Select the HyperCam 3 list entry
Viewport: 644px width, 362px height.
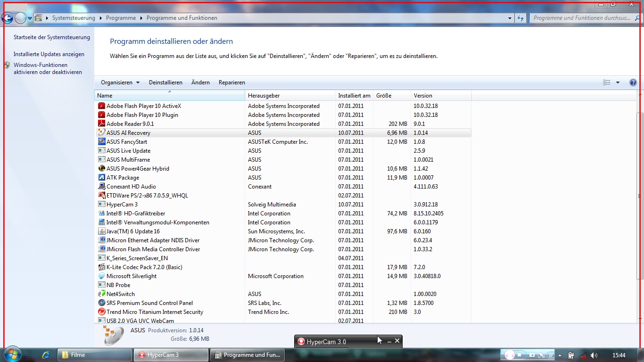[x=283, y=205]
